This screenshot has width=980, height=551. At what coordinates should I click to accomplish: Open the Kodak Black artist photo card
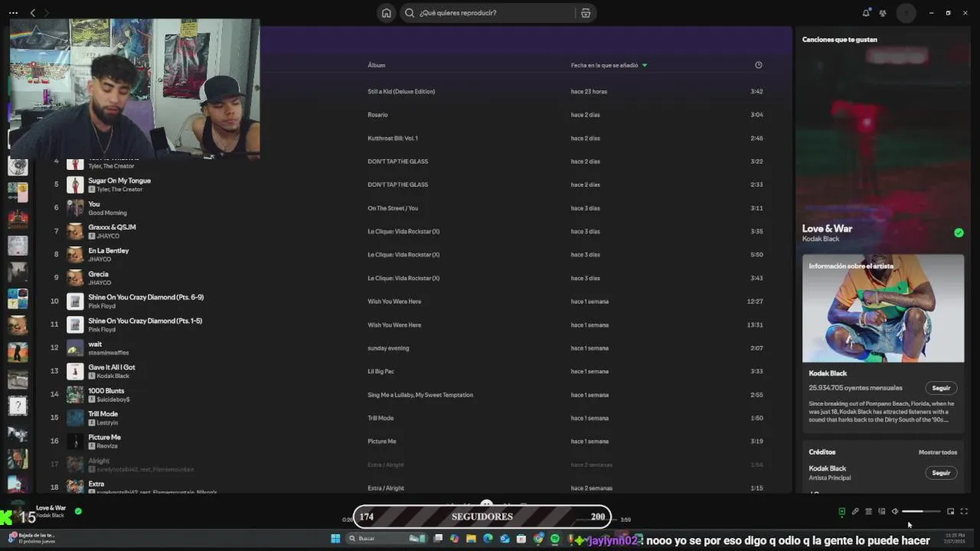pos(883,308)
